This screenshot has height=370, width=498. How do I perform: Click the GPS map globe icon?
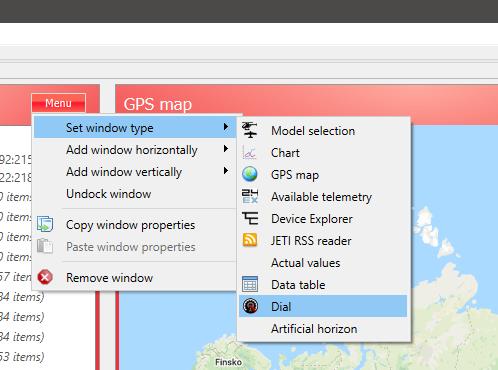pos(250,174)
